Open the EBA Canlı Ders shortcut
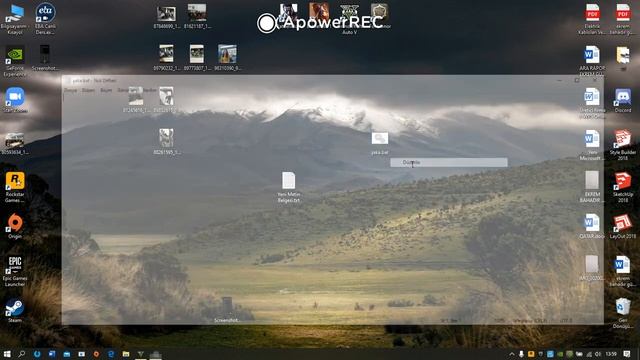This screenshot has width=640, height=360. tap(45, 18)
